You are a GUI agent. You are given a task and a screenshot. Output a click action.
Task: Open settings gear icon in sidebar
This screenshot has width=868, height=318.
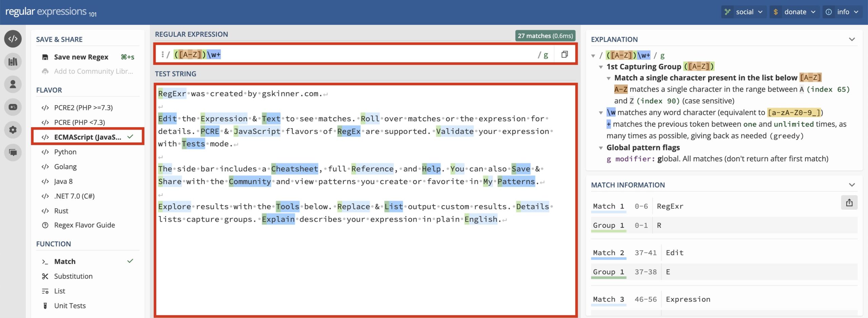[x=13, y=130]
